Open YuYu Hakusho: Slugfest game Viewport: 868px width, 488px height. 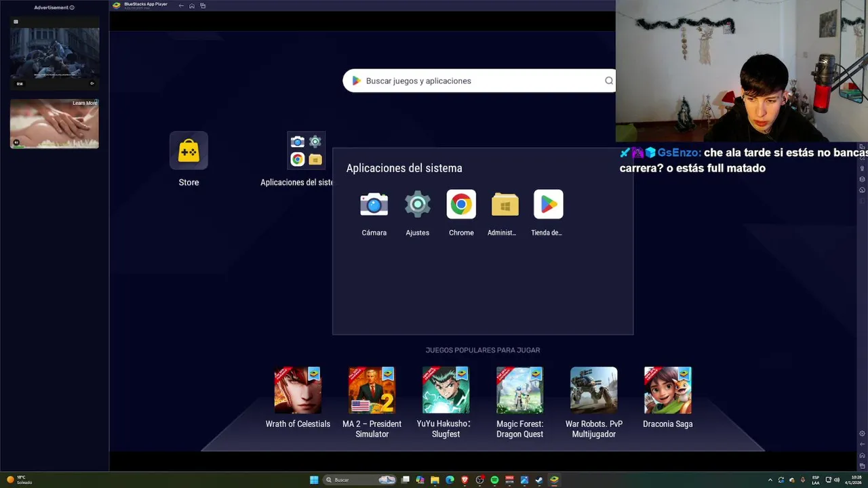(446, 390)
